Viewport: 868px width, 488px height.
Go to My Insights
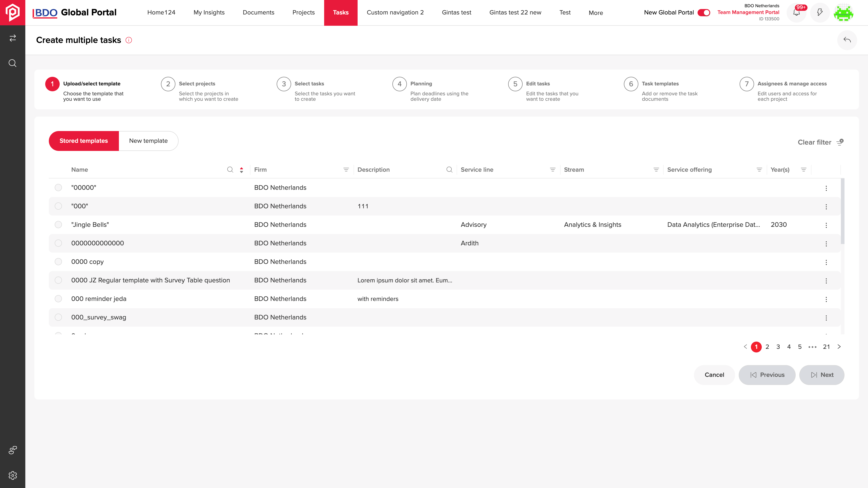[209, 12]
